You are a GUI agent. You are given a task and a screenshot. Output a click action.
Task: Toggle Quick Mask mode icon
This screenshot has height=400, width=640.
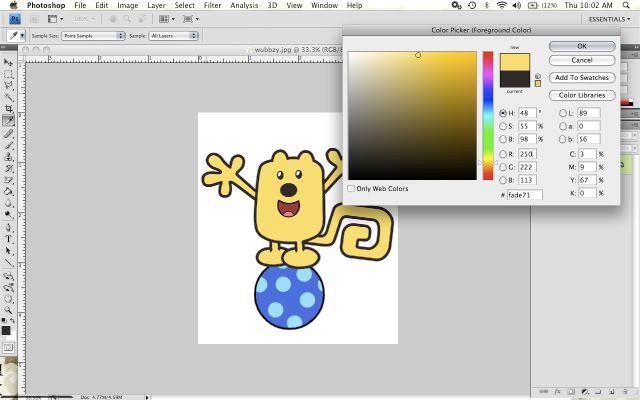(8, 348)
